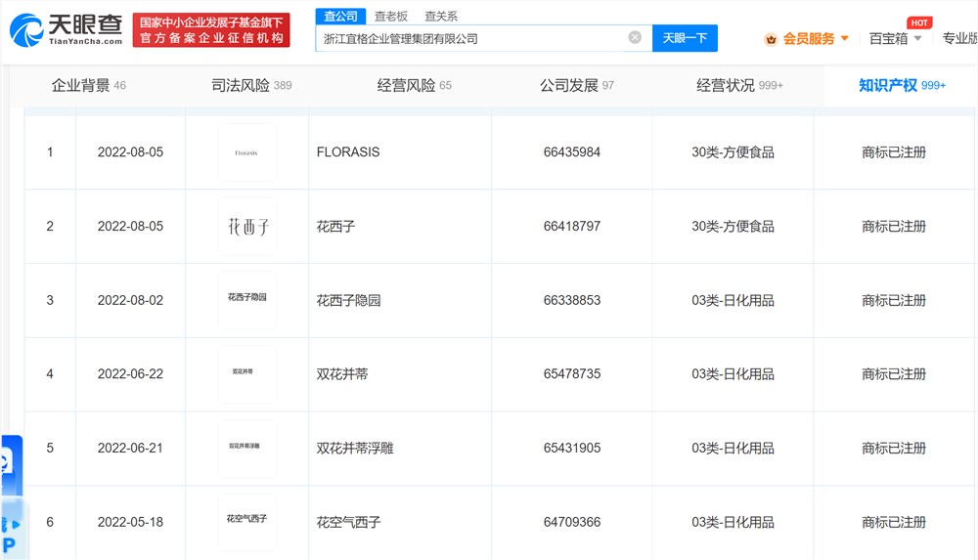Clear the search box with the X icon

tap(635, 38)
